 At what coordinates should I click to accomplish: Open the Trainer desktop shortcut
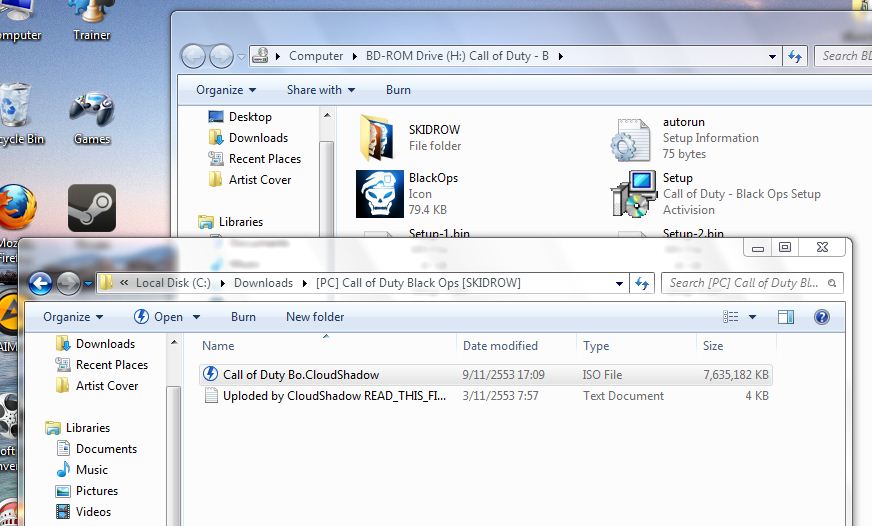point(92,21)
